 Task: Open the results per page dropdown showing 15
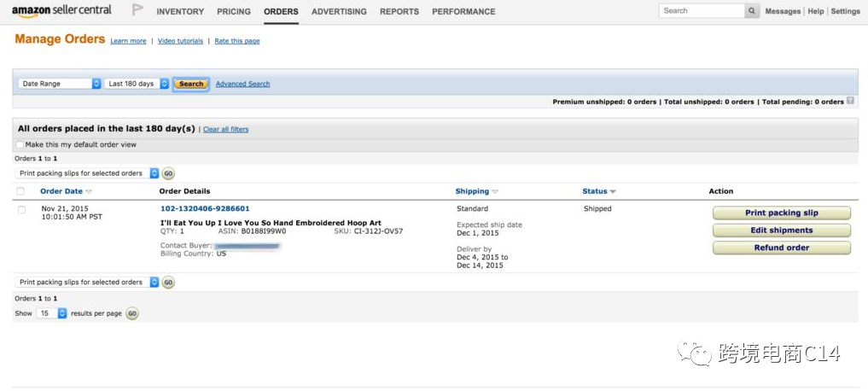coord(51,313)
